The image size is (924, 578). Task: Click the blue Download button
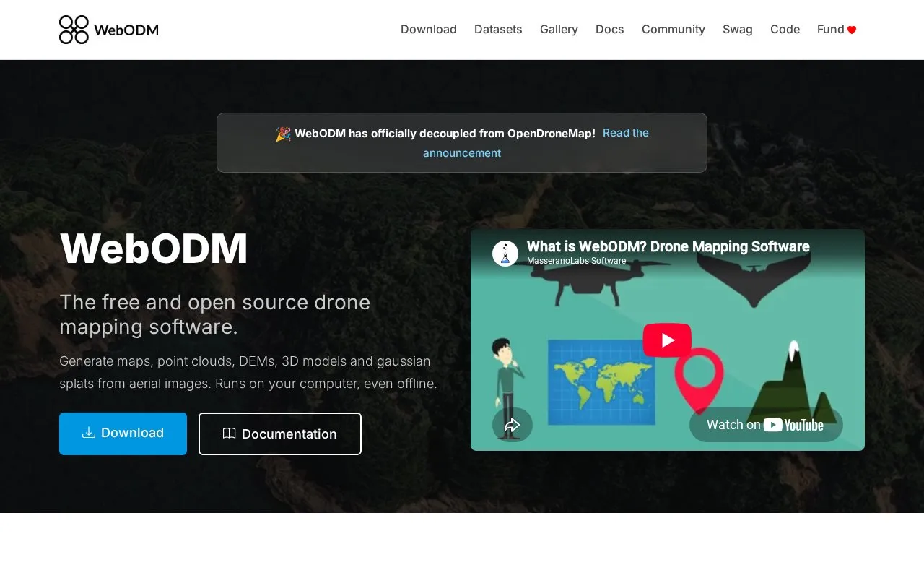tap(123, 433)
